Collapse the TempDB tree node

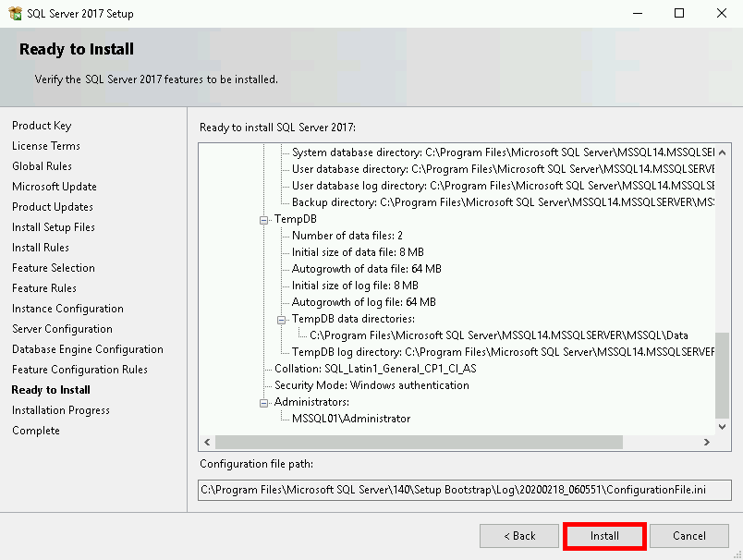click(x=265, y=220)
